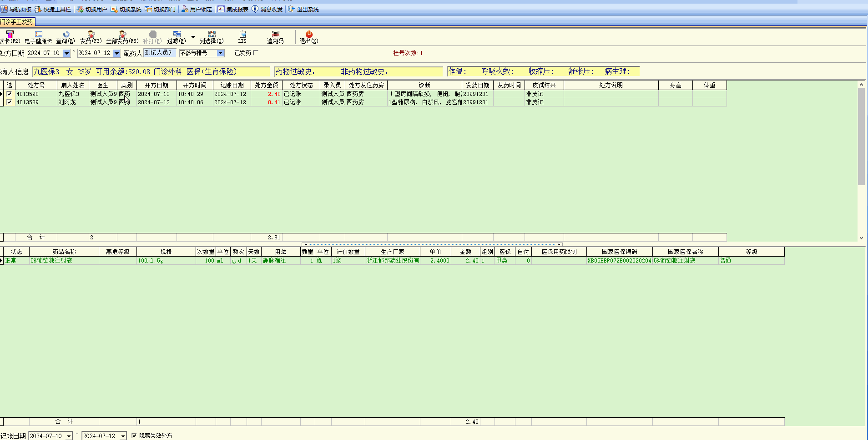Screen dimensions: 868x440
Task: Click the 切换用户 switch user icon
Action: 80,9
